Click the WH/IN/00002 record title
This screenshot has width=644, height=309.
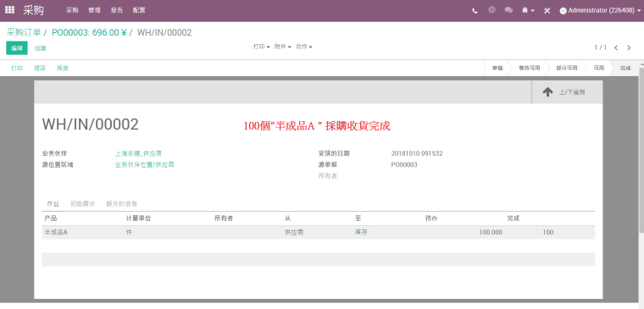(x=91, y=124)
